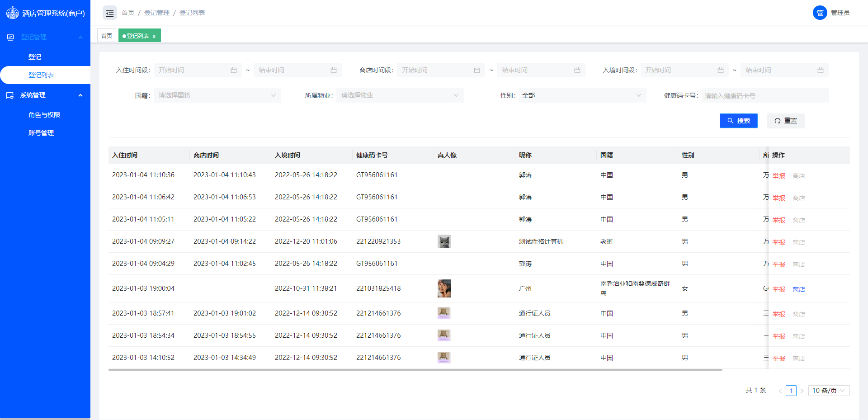Open the 国籍 selection dropdown
Screen dimensions: 868x420
pos(217,95)
